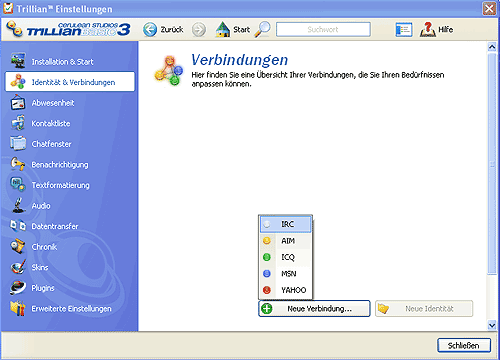The width and height of the screenshot is (500, 360).
Task: Click the Datentransfer sidebar icon
Action: click(18, 226)
